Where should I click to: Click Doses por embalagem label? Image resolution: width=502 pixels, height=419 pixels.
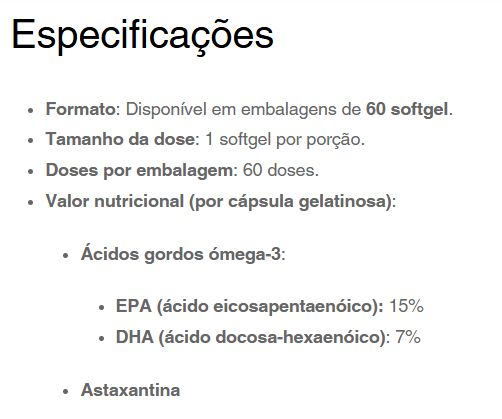coord(139,171)
